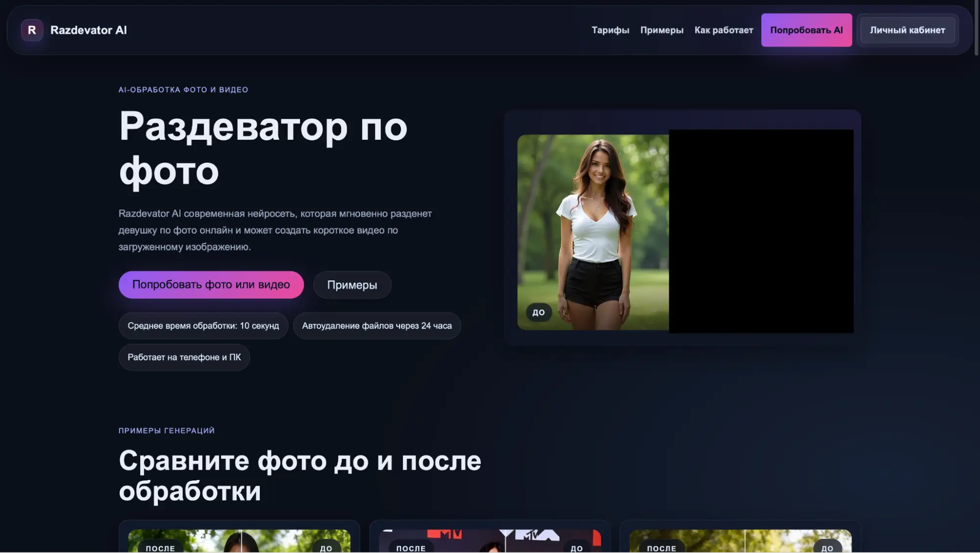
Task: Click the comparison divider on the first example card
Action: coord(241,541)
